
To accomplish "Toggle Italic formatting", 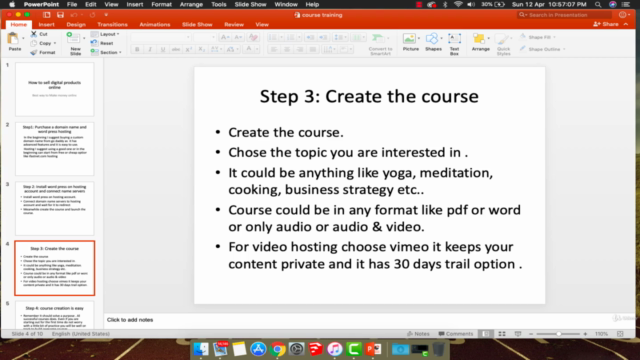I will tap(150, 49).
